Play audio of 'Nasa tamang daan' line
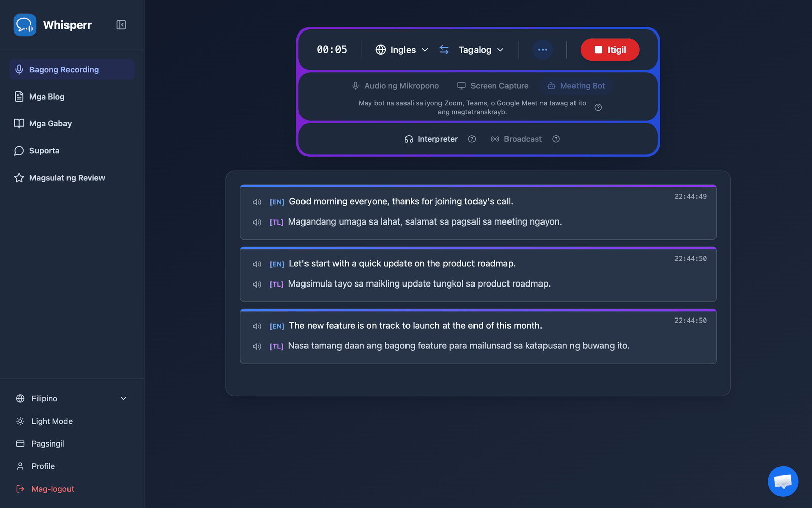 pyautogui.click(x=257, y=346)
